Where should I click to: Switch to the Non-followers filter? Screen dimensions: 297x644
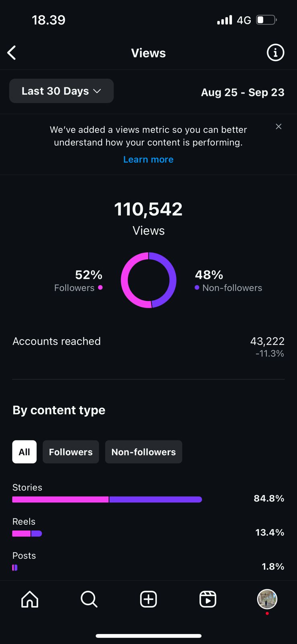[143, 452]
